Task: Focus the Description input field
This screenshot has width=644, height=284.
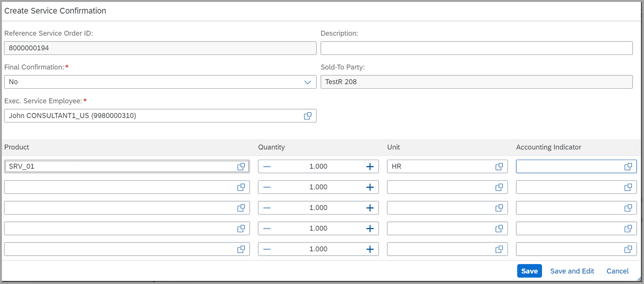Action: [x=476, y=48]
